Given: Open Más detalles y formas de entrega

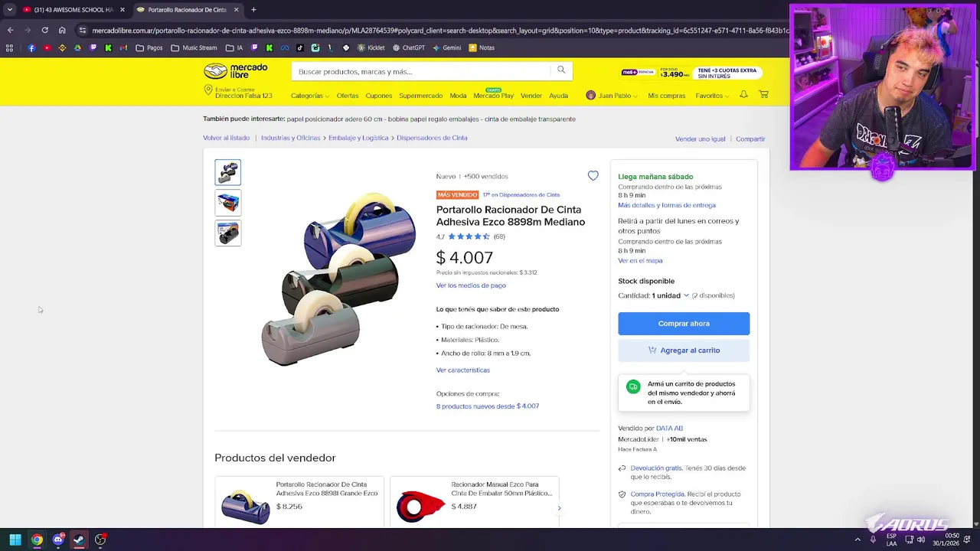Looking at the screenshot, I should pos(667,205).
